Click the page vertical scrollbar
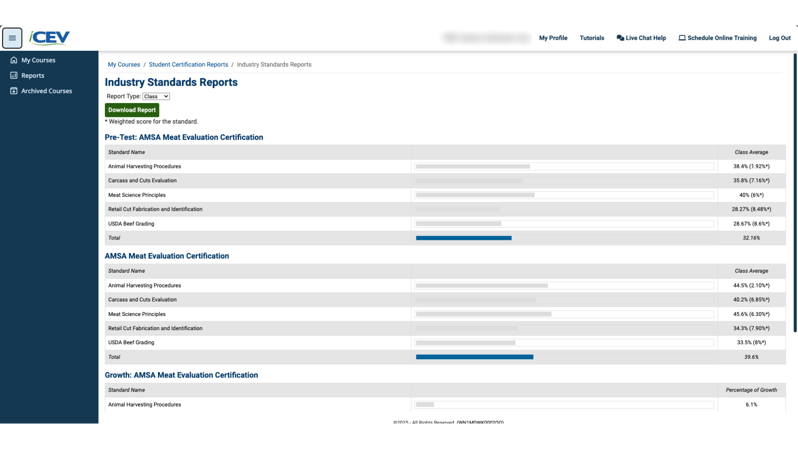 [x=794, y=193]
